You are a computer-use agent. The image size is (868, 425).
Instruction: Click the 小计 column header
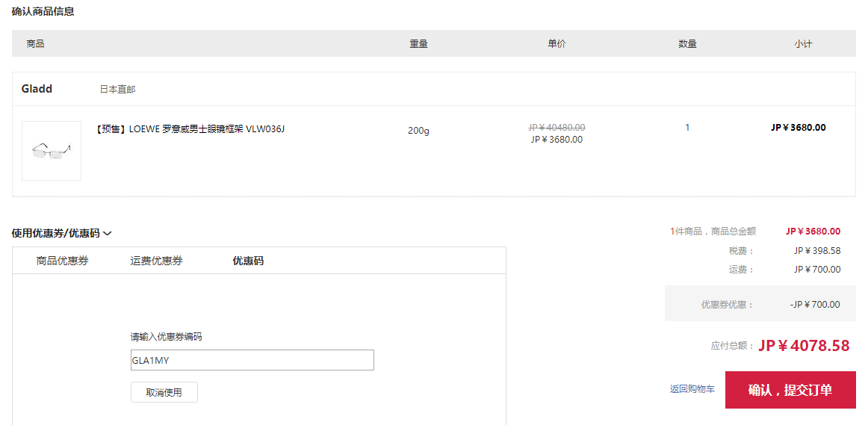[803, 44]
